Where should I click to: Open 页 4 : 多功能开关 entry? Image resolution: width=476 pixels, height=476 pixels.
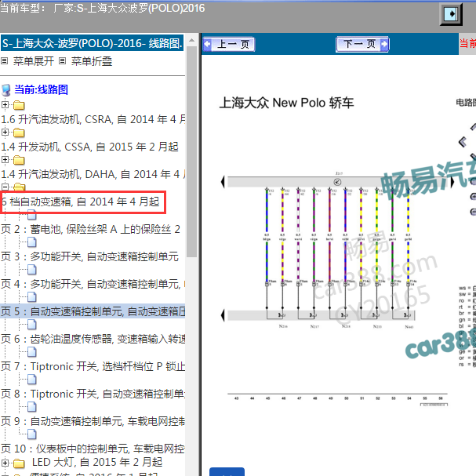tap(93, 284)
